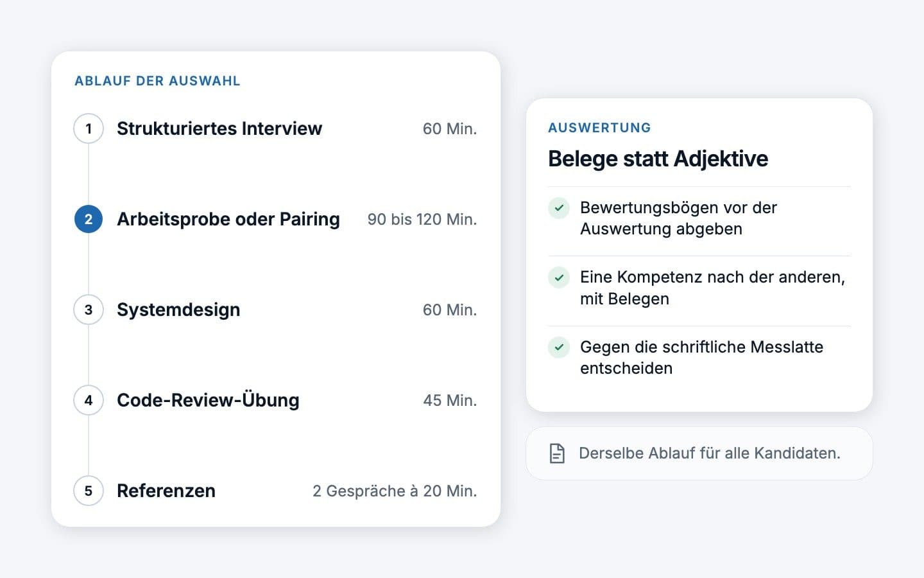Click the 45 Min. duration
The height and width of the screenshot is (578, 924).
pyautogui.click(x=450, y=400)
